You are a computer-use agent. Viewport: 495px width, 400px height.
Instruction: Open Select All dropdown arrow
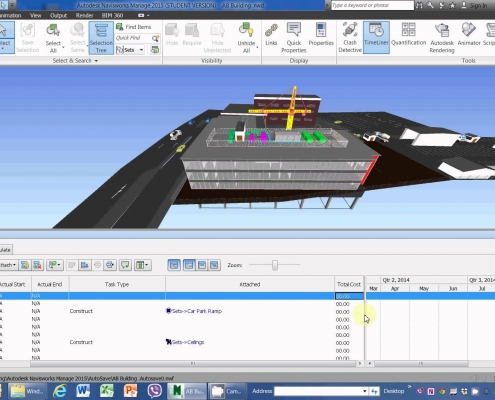point(63,47)
